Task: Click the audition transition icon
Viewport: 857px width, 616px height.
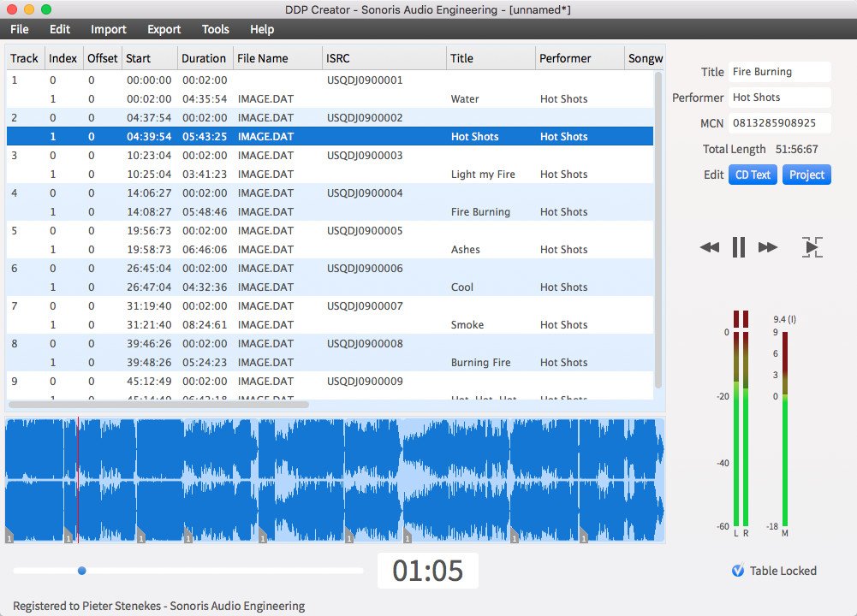Action: pyautogui.click(x=811, y=246)
